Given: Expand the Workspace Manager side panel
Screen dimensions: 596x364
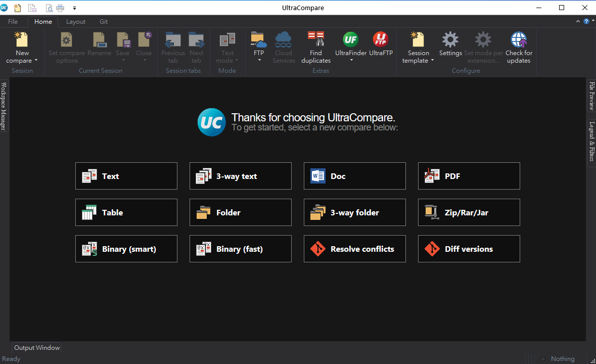Looking at the screenshot, I should [4, 106].
